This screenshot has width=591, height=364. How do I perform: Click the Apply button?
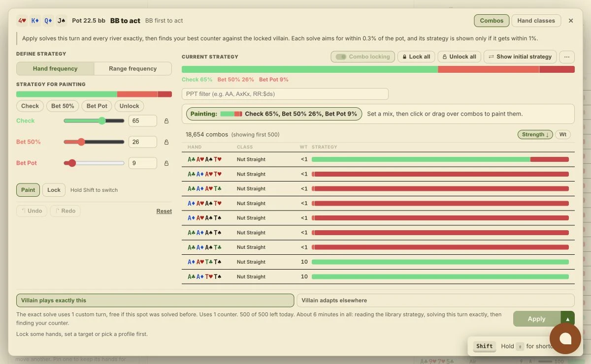[537, 319]
